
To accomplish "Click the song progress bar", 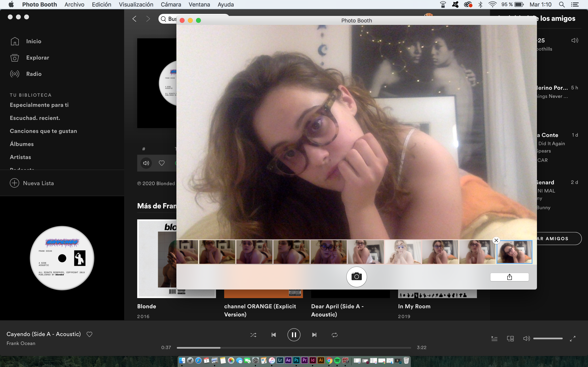I will pyautogui.click(x=294, y=348).
